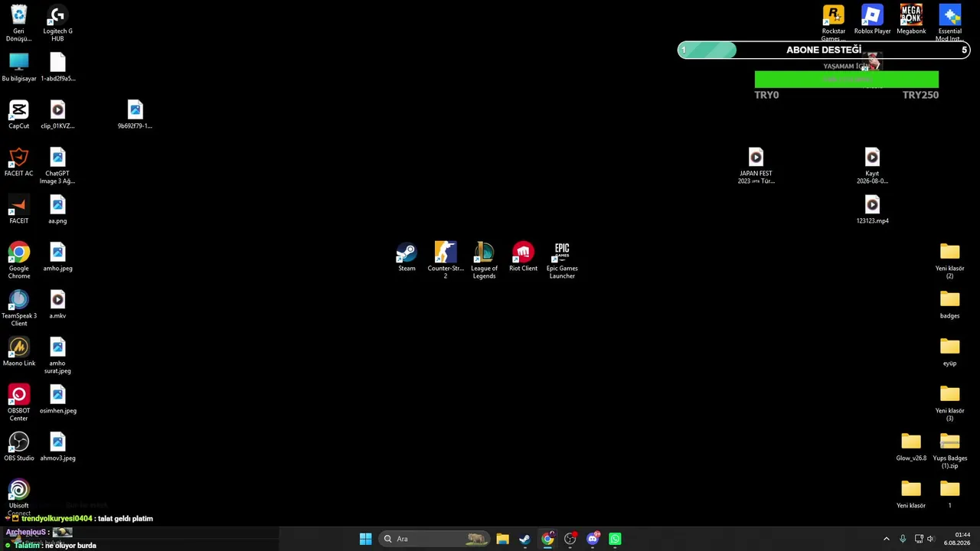Select the badges folder
This screenshot has width=980, height=551.
[950, 305]
